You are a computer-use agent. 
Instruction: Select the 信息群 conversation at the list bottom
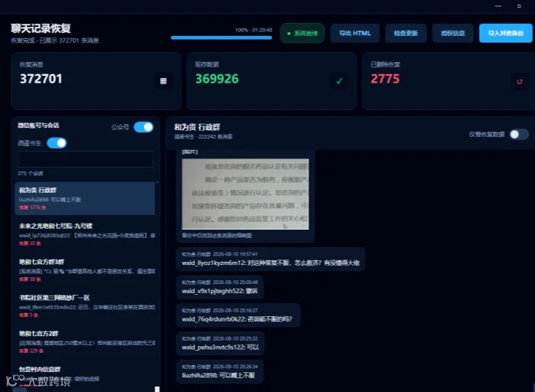point(85,377)
